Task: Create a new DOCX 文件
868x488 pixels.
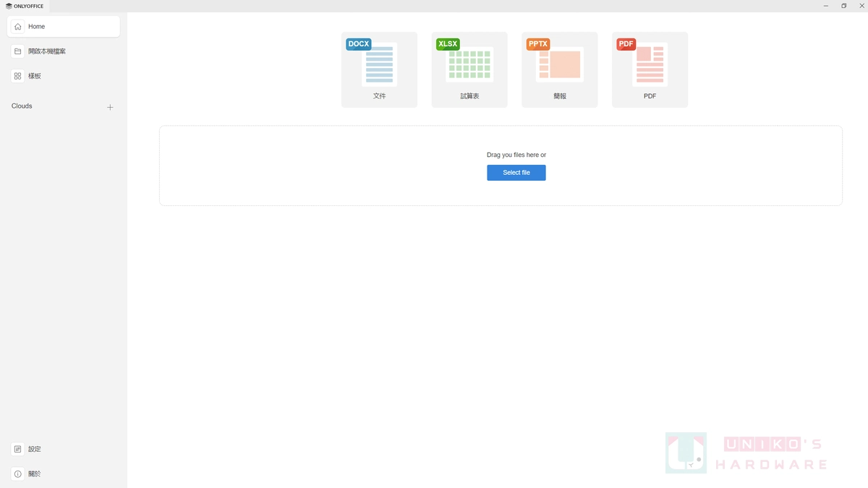Action: (379, 69)
